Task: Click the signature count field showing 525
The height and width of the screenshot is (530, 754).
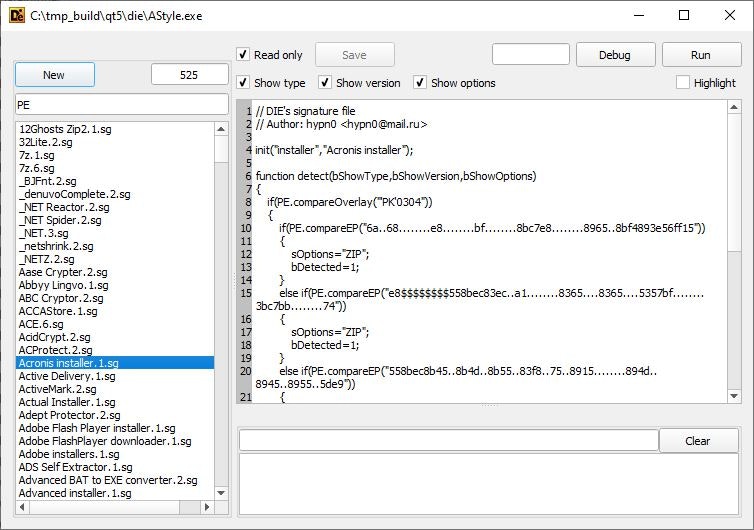Action: point(189,75)
